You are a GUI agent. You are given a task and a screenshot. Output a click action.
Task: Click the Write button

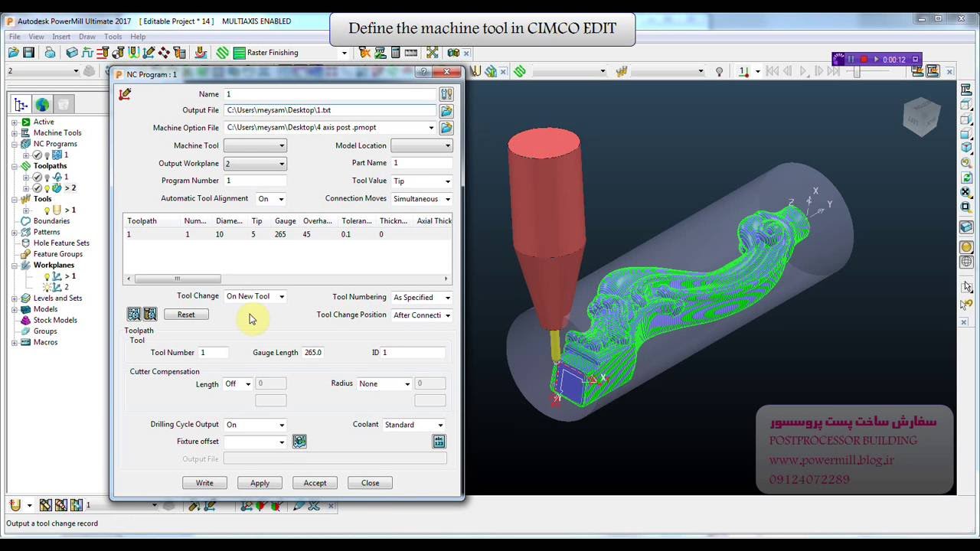204,483
